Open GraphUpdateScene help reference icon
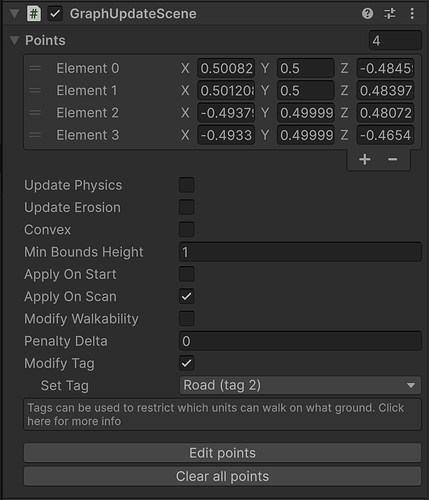The height and width of the screenshot is (500, 429). tap(367, 14)
